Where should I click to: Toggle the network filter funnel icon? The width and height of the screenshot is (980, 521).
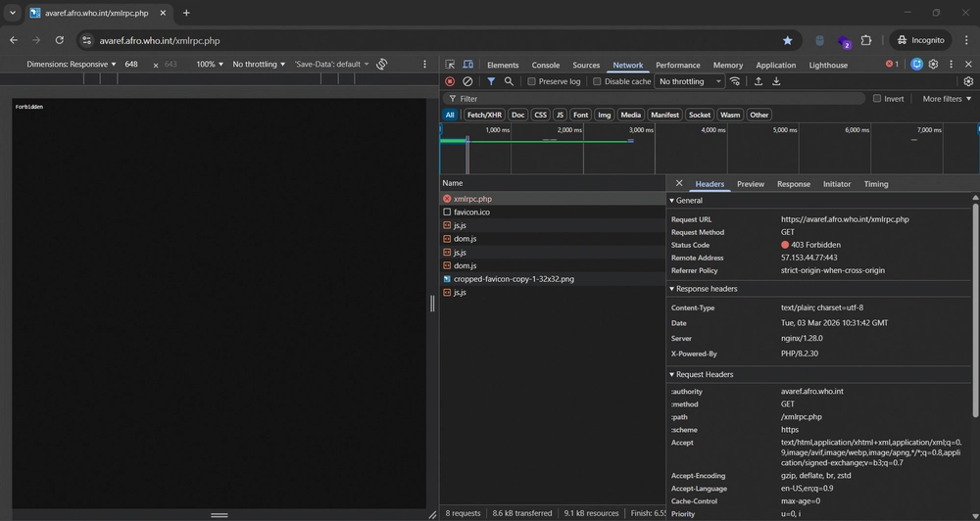pyautogui.click(x=491, y=81)
